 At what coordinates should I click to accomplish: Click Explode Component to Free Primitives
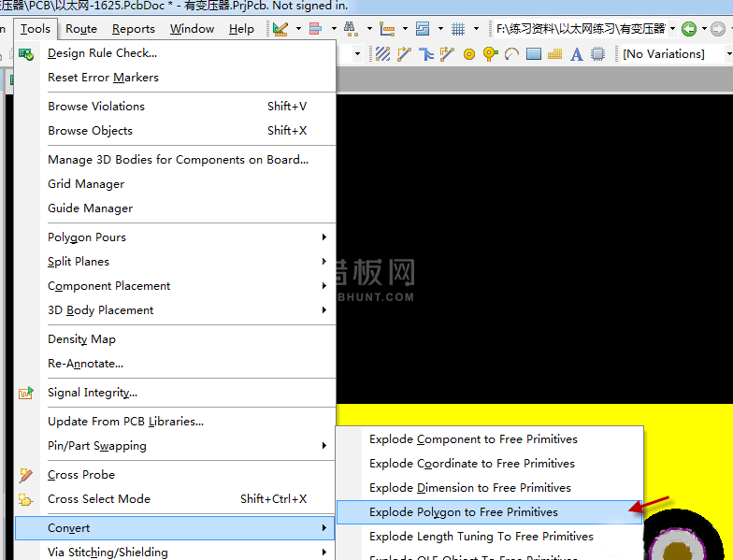[x=473, y=439]
